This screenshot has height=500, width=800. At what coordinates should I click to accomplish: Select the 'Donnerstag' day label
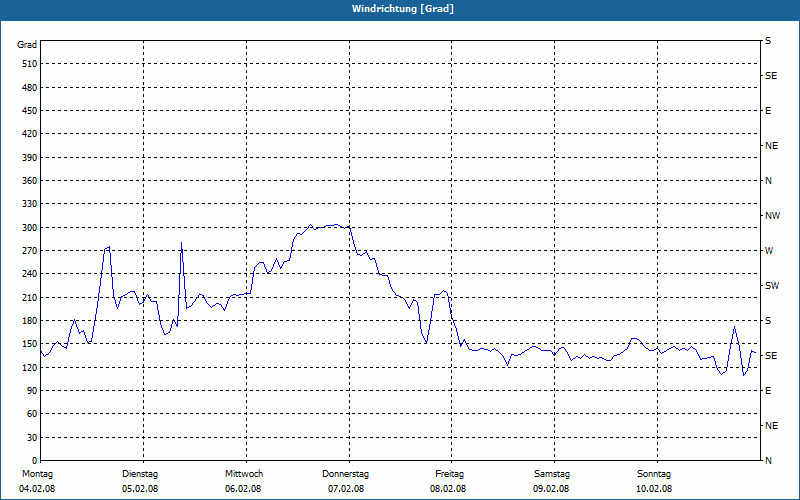pyautogui.click(x=345, y=474)
